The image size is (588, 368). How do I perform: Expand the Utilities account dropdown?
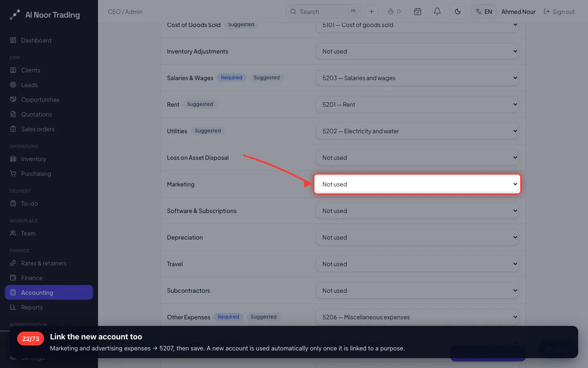[x=417, y=131]
